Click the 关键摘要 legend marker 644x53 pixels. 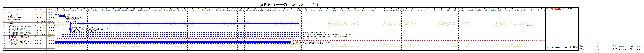coord(559,10)
